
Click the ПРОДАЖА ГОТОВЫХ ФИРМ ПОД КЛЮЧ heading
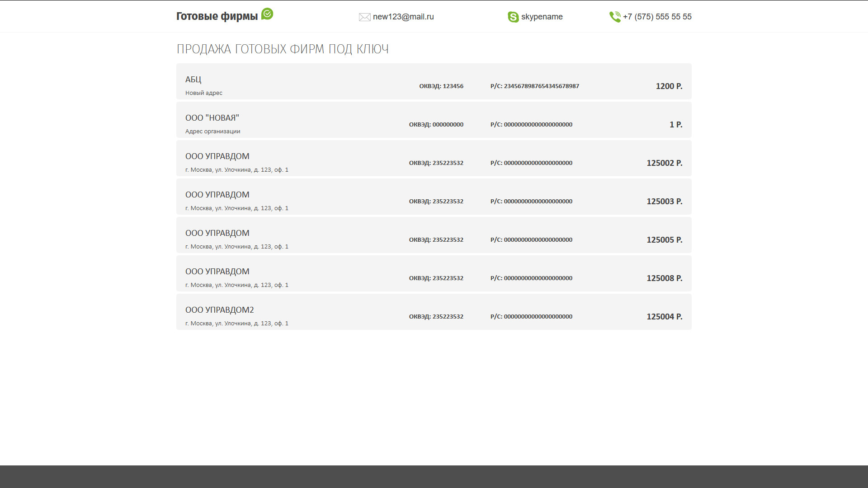tap(282, 49)
